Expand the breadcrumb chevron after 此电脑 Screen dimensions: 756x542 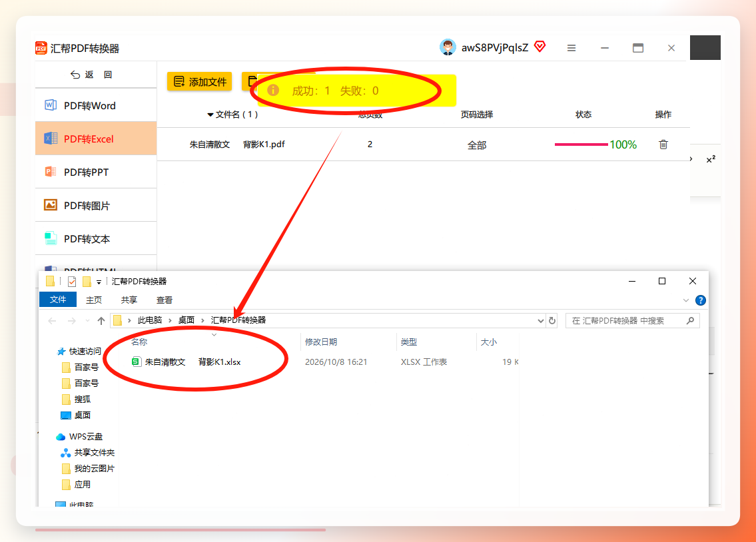(170, 320)
